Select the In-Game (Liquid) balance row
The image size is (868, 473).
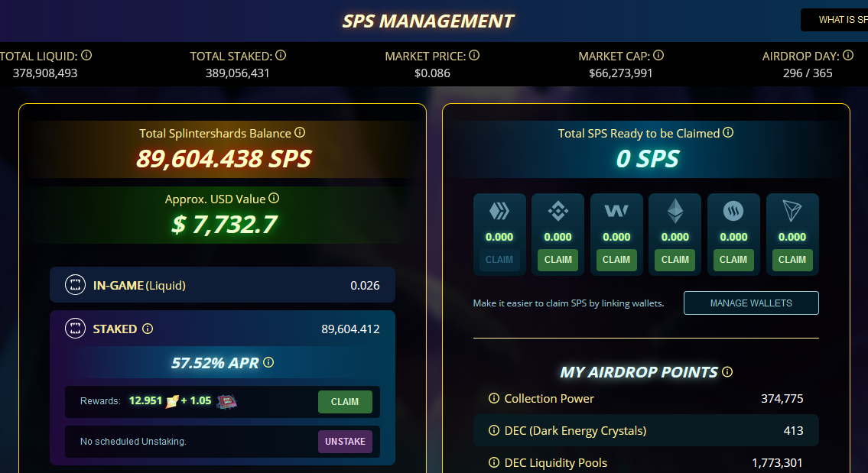coord(223,285)
